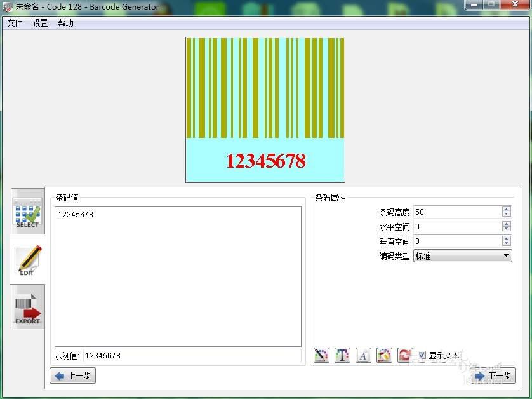Screen dimensions: 532x399
Task: Open the background color paint icon
Action: coord(384,355)
